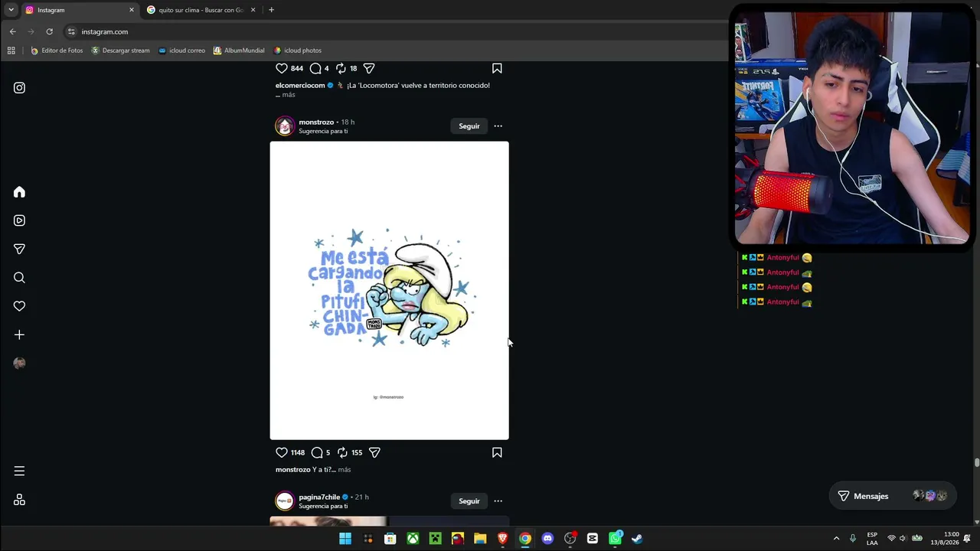Open the Editor de Fotos bookmark

click(x=57, y=51)
